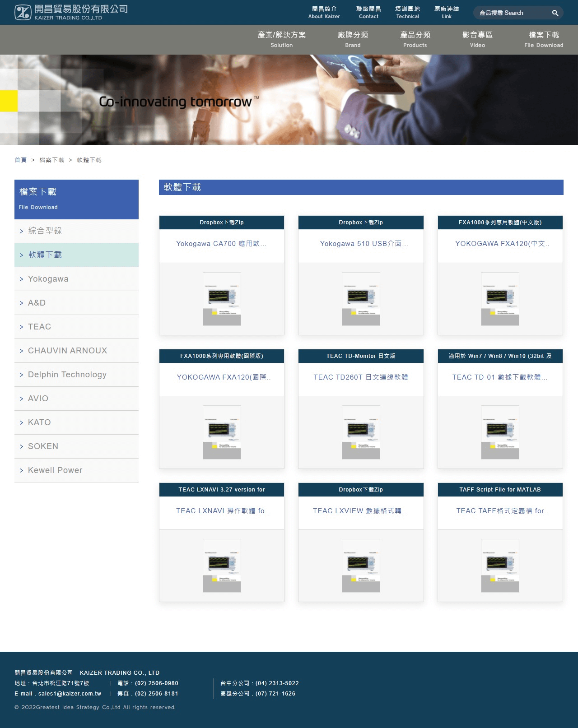
Task: Open YOKOGAWA FXA120 international version title
Action: coord(224,377)
